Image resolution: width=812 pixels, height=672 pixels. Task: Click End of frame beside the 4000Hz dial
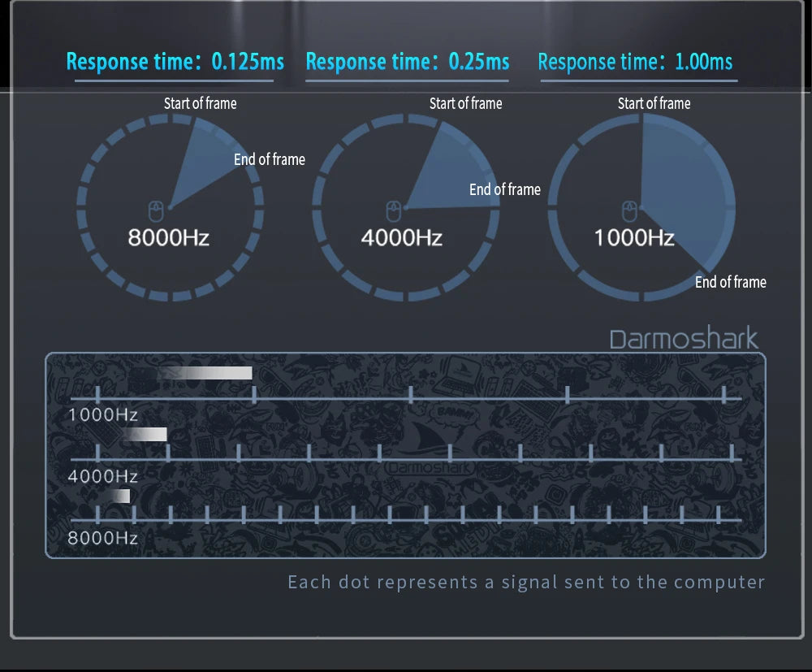pyautogui.click(x=505, y=189)
